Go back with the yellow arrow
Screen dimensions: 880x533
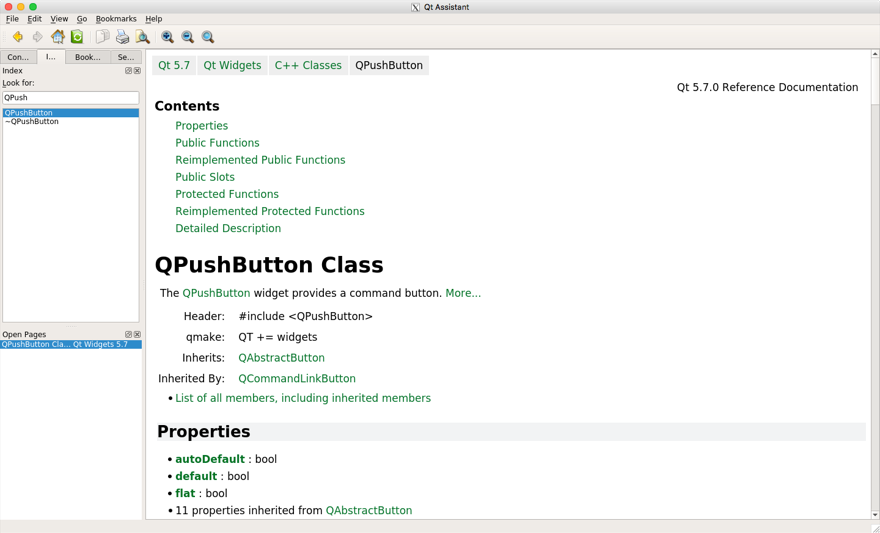(18, 37)
